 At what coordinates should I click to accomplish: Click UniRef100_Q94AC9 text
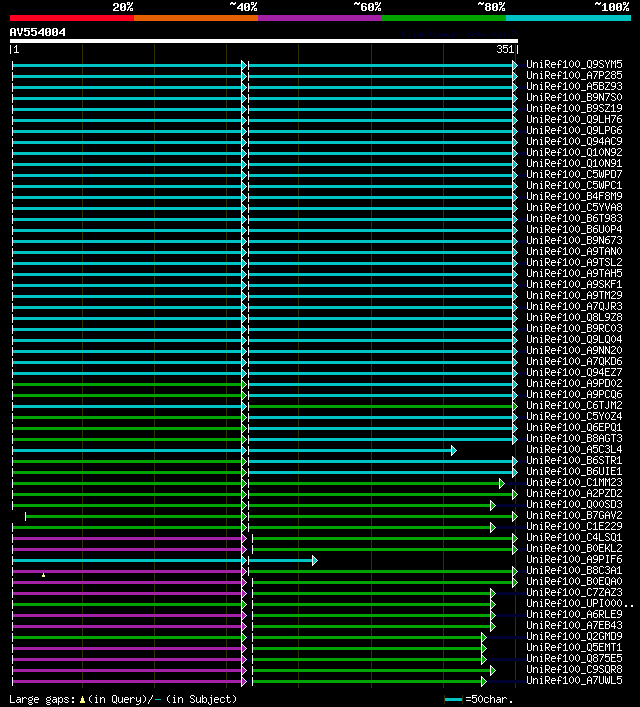574,141
